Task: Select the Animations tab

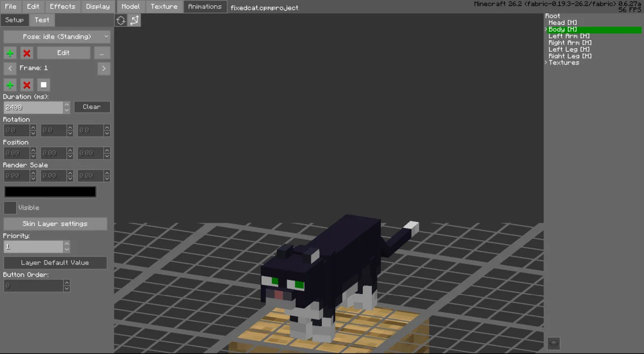Action: [205, 6]
